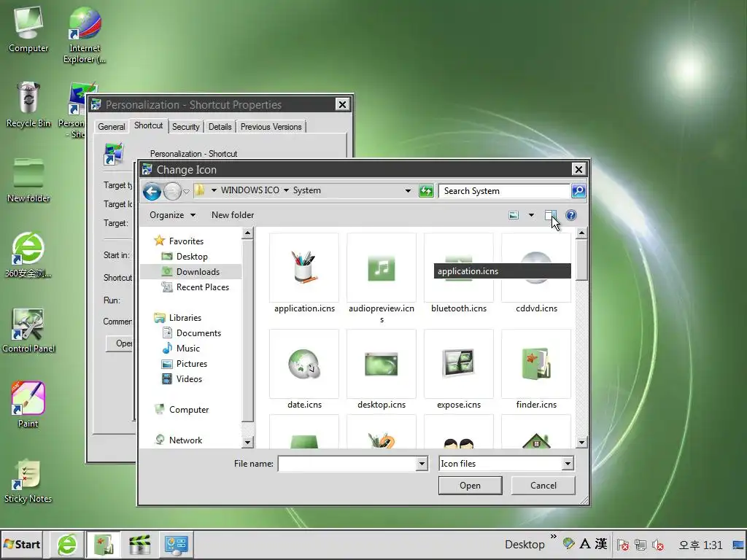The height and width of the screenshot is (560, 747).
Task: Click the cddvd.icns file name
Action: click(x=536, y=308)
